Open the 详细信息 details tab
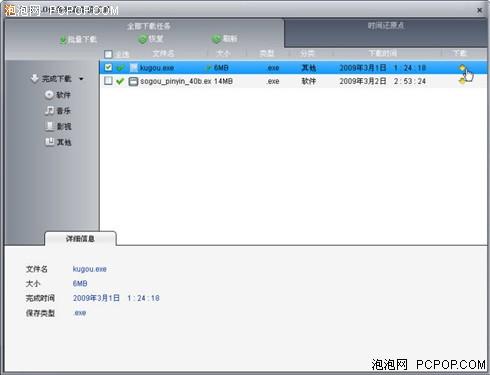Viewport: 490px width, 375px height. pyautogui.click(x=80, y=238)
